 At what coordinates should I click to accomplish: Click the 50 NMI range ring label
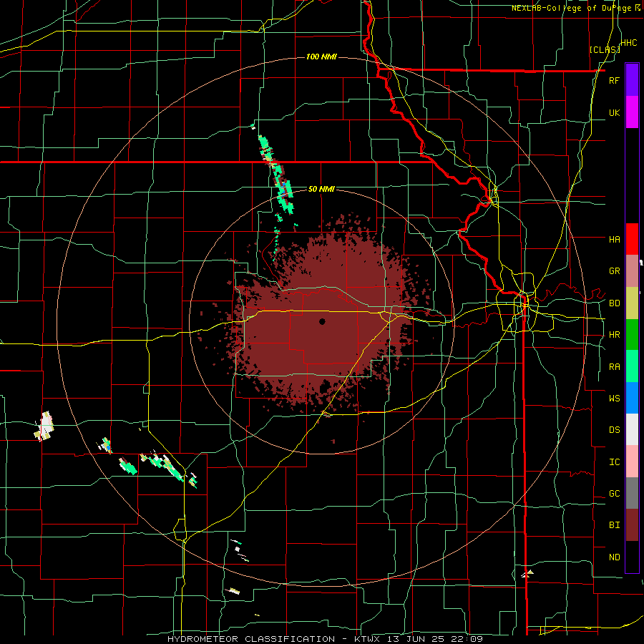pyautogui.click(x=321, y=190)
